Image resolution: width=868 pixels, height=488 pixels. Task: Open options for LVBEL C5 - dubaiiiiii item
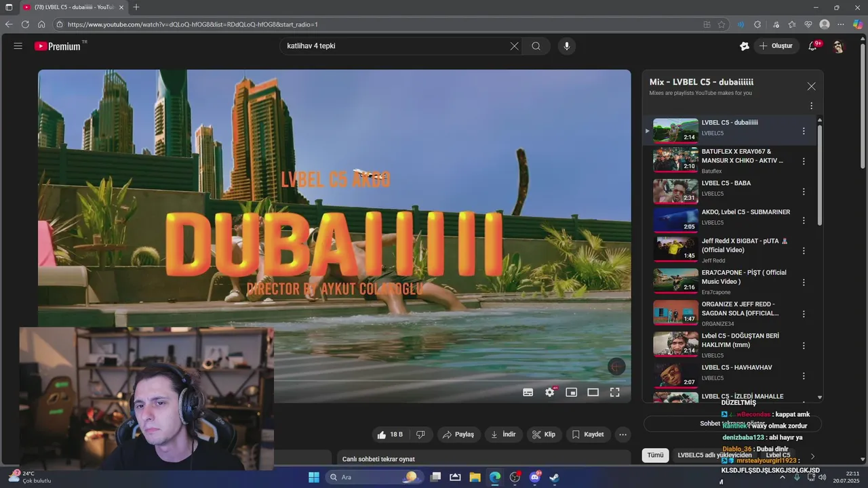tap(804, 131)
